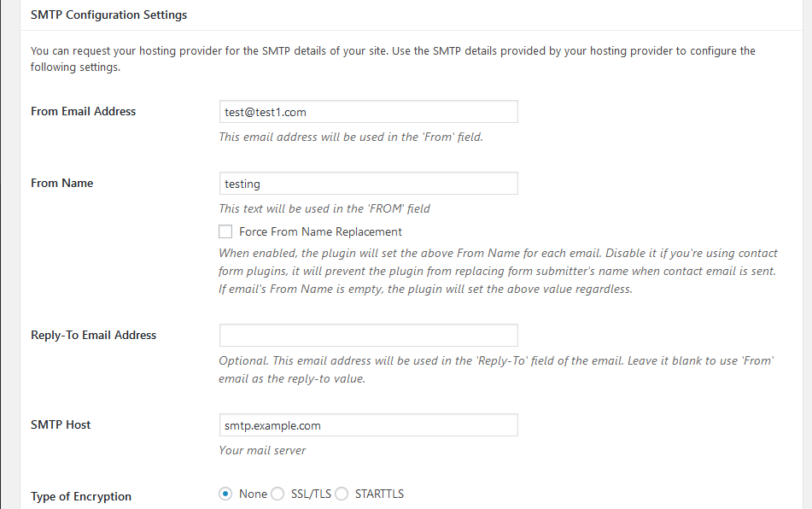This screenshot has width=812, height=509.
Task: Select the None encryption radio button
Action: [225, 494]
